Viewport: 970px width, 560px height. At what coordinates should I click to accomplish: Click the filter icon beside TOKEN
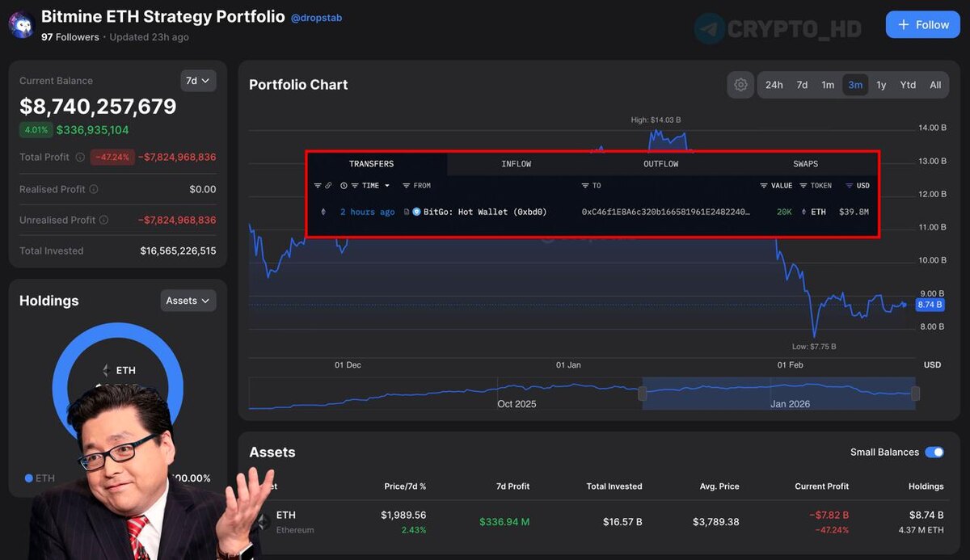point(803,186)
